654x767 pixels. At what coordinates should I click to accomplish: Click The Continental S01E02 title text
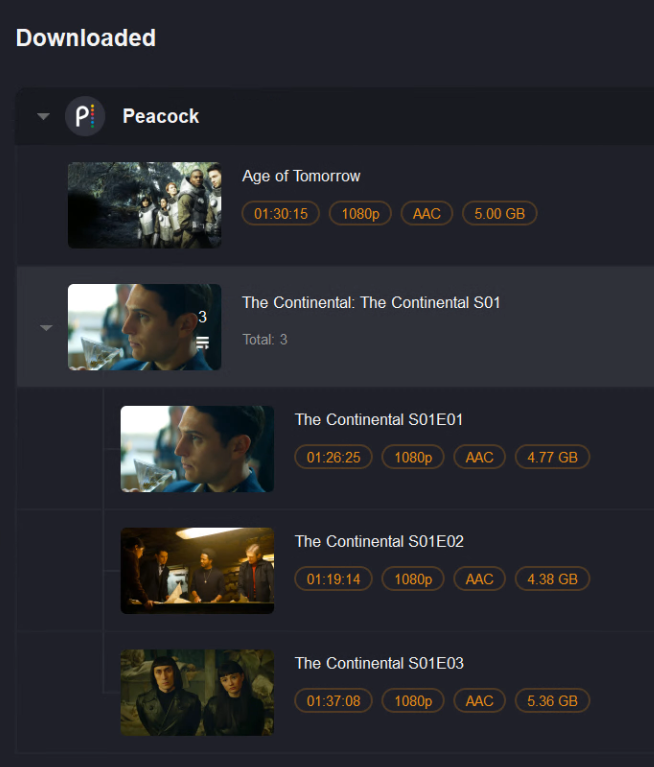pyautogui.click(x=379, y=541)
